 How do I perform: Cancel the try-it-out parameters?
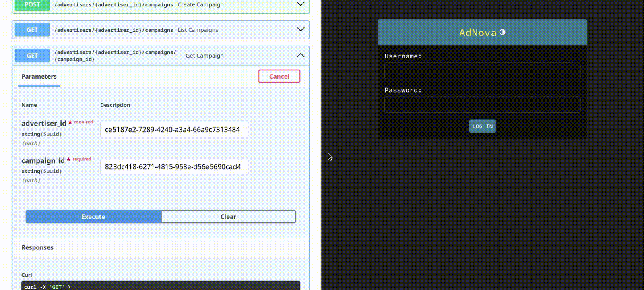click(279, 76)
